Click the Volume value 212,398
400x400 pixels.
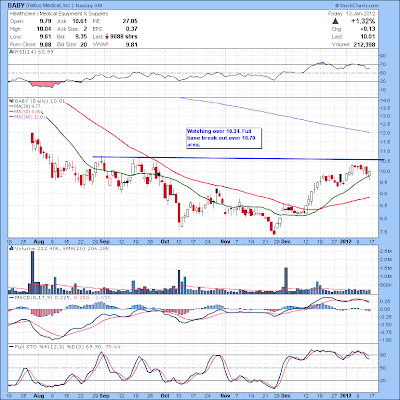tap(364, 44)
